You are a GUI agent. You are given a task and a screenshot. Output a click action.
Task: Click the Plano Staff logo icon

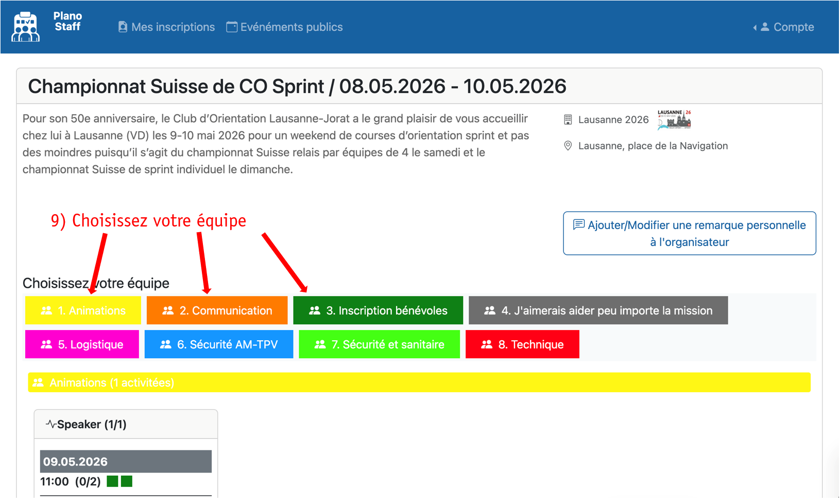[26, 27]
